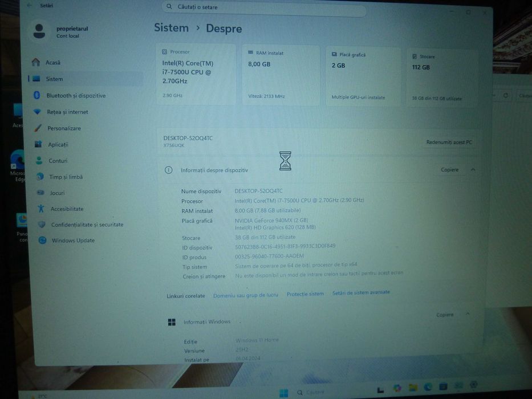
Task: Click the Conturi sidebar icon
Action: (x=39, y=161)
